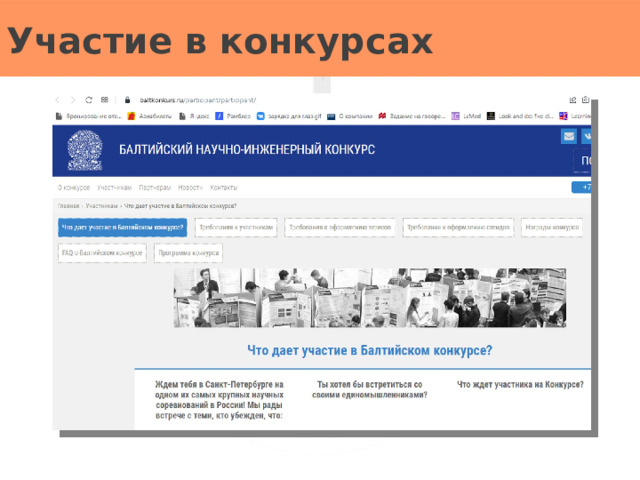Click the share icon right of the address bar

click(x=573, y=100)
